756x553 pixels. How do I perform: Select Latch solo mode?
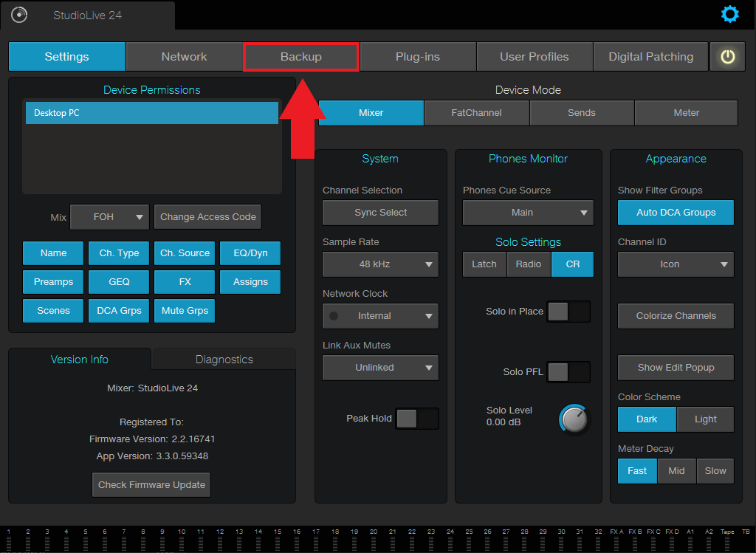[484, 264]
